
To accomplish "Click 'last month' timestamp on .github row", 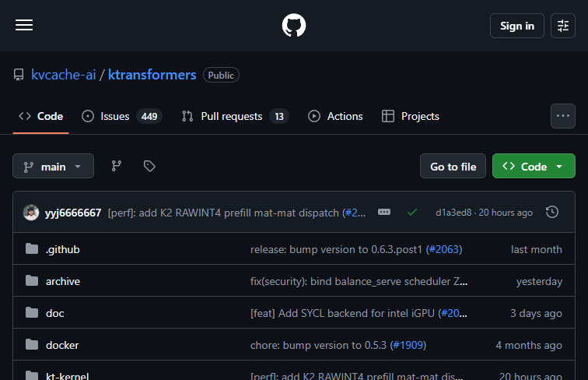I will (536, 249).
